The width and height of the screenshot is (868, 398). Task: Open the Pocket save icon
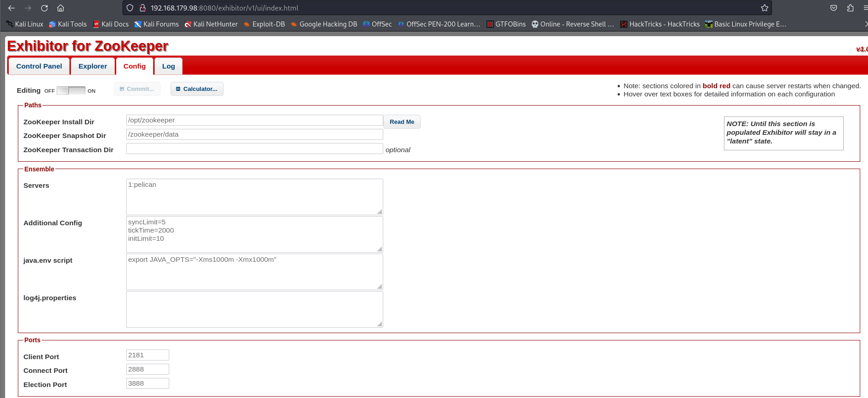pyautogui.click(x=834, y=8)
